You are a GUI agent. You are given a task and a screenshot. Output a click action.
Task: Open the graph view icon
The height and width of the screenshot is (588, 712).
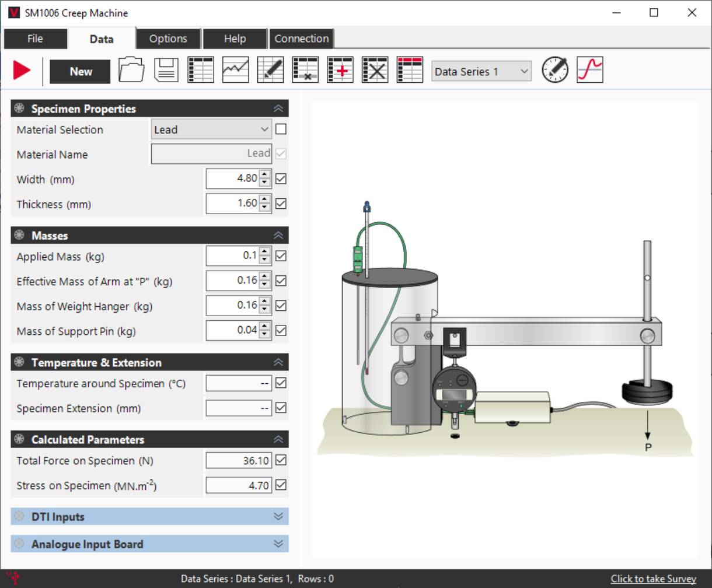pos(235,69)
